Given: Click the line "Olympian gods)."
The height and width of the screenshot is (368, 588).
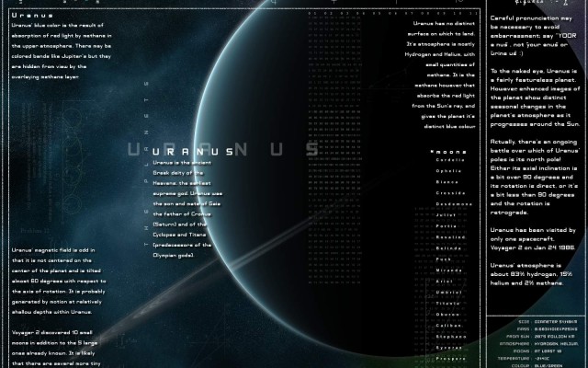Looking at the screenshot, I should point(174,256).
